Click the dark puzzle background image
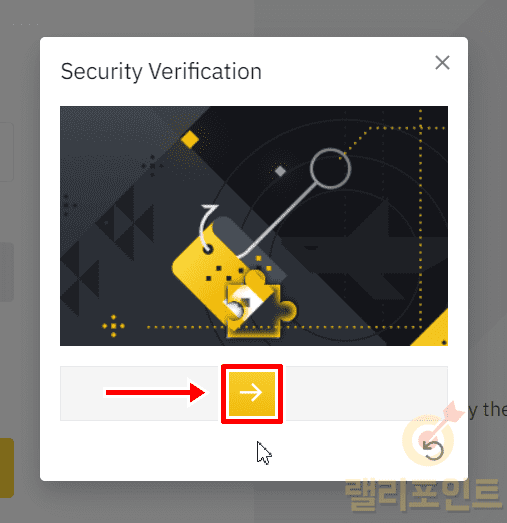This screenshot has height=523, width=507. (254, 226)
